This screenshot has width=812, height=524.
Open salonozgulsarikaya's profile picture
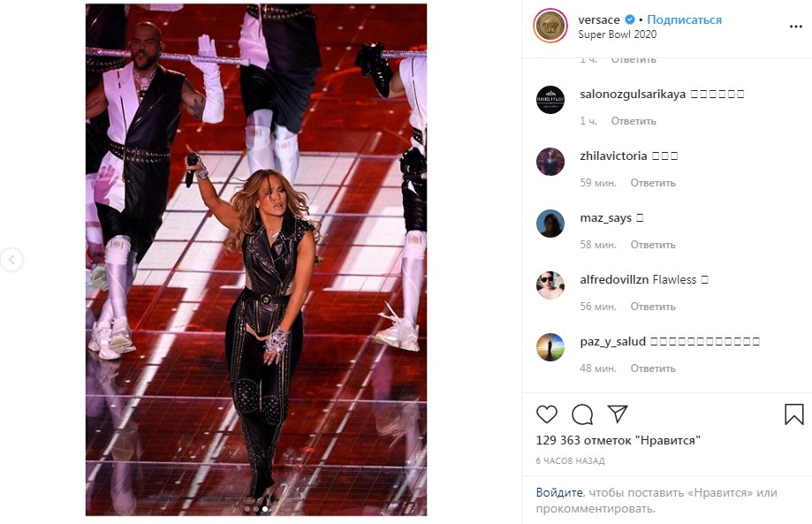pos(550,100)
